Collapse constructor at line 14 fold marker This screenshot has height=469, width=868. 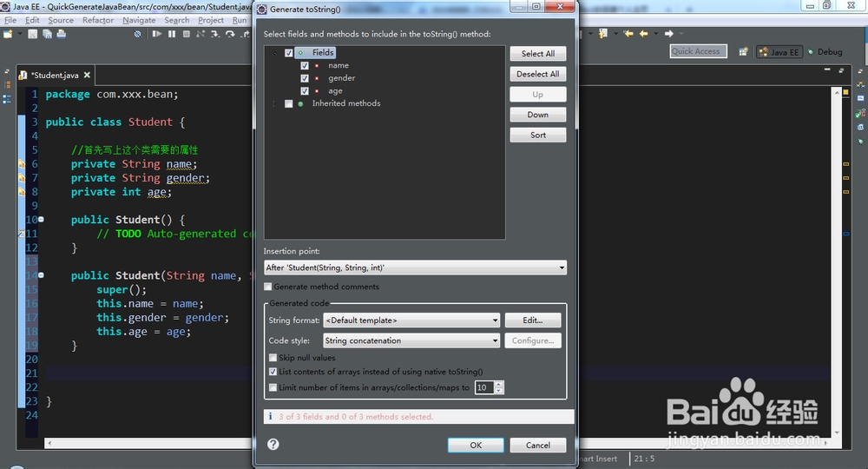tap(41, 275)
